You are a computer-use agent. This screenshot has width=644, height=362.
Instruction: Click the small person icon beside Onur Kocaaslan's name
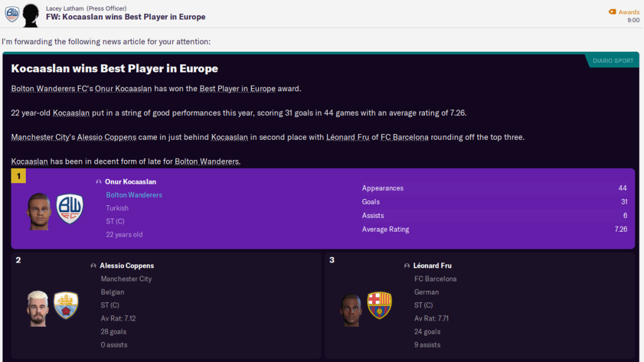[x=99, y=182]
